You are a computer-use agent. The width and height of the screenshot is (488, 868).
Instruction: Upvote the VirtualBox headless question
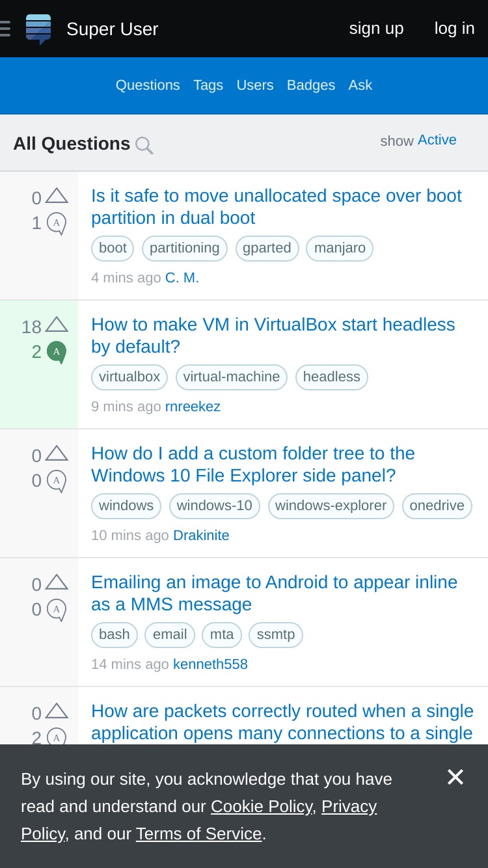[x=57, y=325]
